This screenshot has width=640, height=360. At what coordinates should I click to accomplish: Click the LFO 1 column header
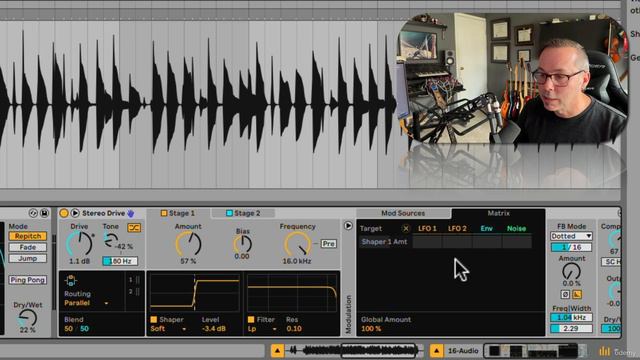pyautogui.click(x=427, y=229)
